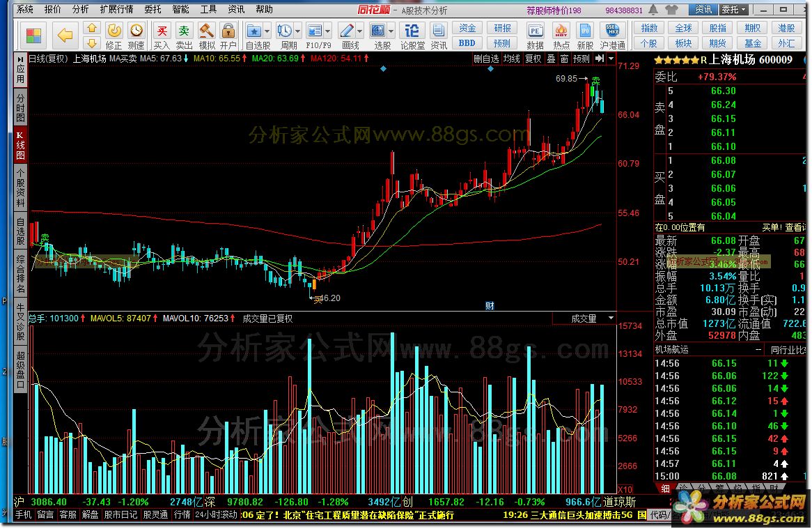Click the notification bell icon

tap(653, 9)
